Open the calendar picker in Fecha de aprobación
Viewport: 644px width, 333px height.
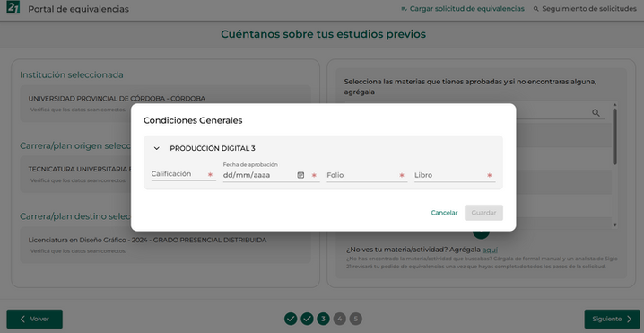[300, 175]
